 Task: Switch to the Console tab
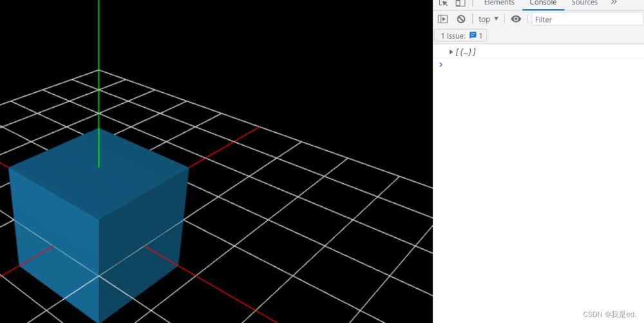pyautogui.click(x=543, y=3)
